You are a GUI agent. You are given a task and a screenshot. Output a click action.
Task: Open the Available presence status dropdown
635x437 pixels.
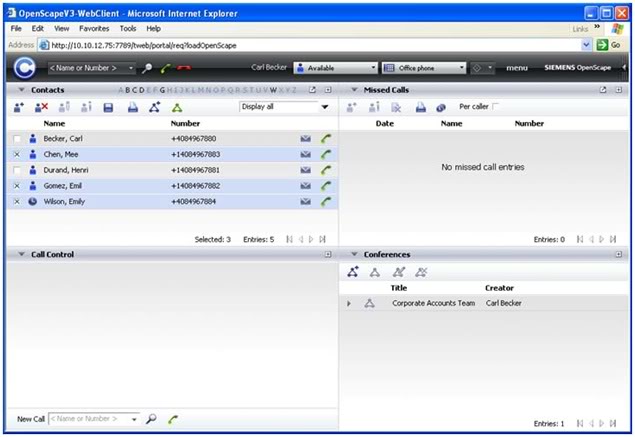click(336, 68)
